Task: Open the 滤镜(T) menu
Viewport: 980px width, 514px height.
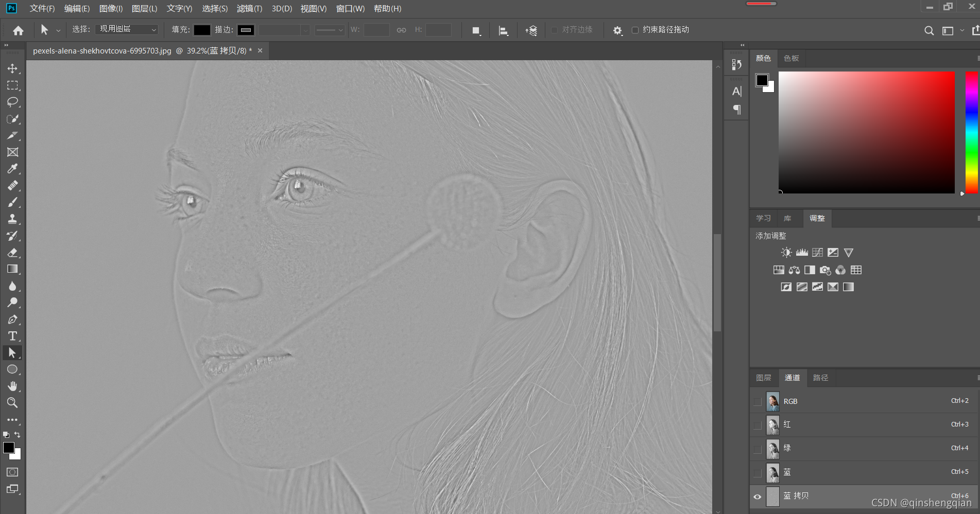Action: coord(249,8)
